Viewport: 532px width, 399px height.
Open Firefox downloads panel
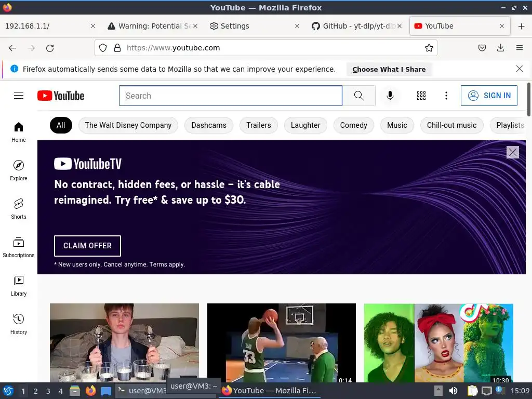(500, 48)
